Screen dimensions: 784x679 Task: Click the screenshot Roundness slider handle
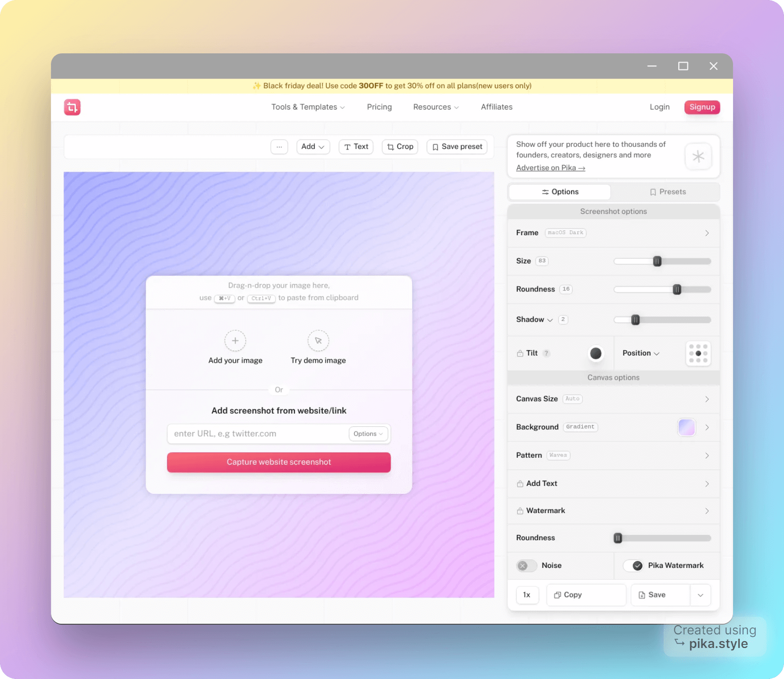coord(677,290)
